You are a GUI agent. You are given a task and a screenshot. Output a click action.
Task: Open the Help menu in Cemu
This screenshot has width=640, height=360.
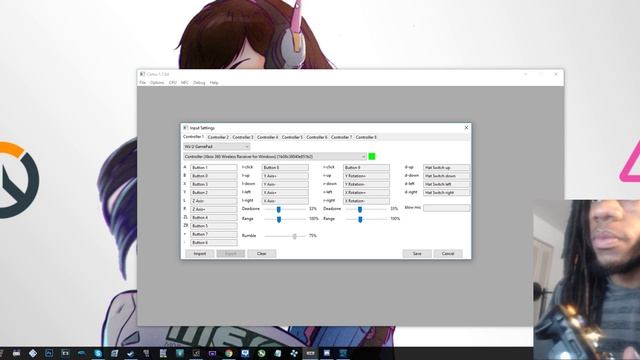(x=214, y=83)
